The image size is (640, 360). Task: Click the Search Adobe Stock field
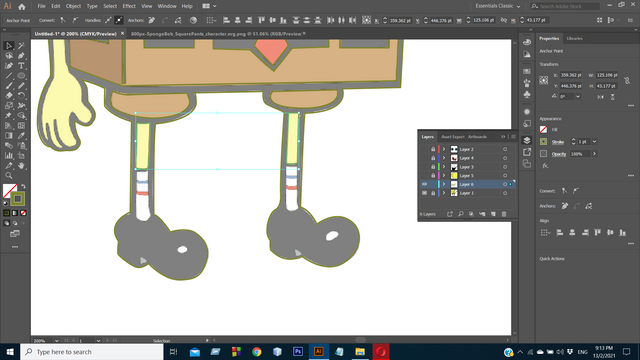click(x=565, y=6)
